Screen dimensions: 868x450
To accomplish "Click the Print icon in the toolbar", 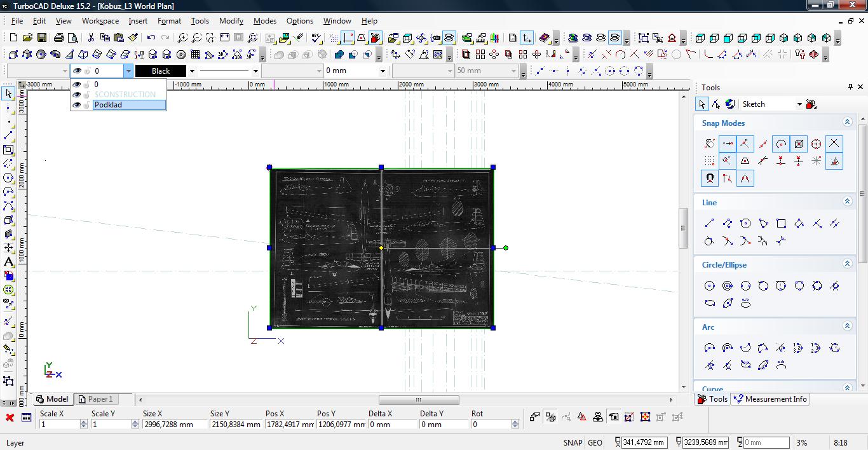I will pos(59,38).
